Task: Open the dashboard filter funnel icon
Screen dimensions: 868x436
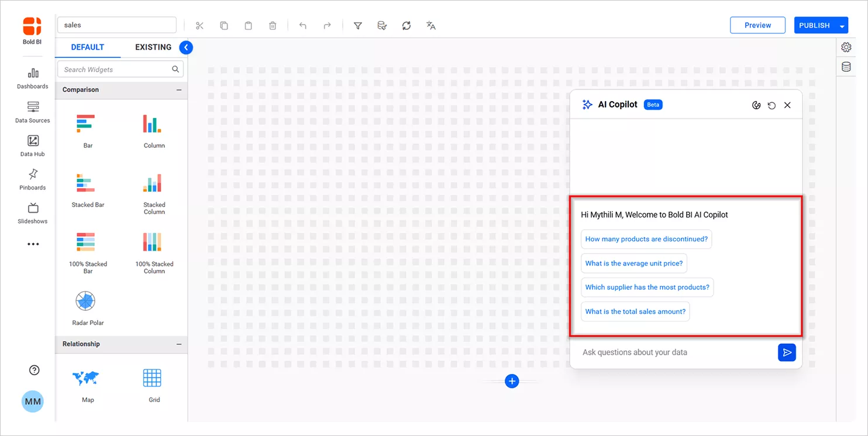Action: point(358,25)
